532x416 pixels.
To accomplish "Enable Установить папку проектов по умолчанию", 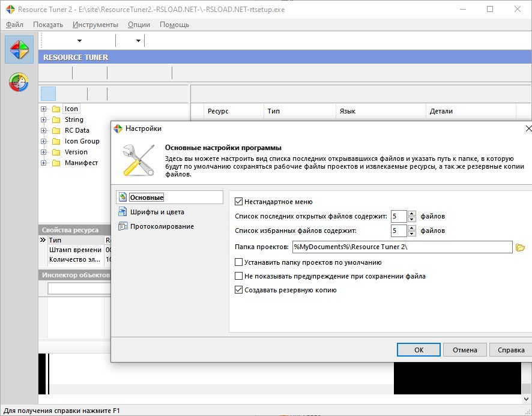I will click(239, 262).
